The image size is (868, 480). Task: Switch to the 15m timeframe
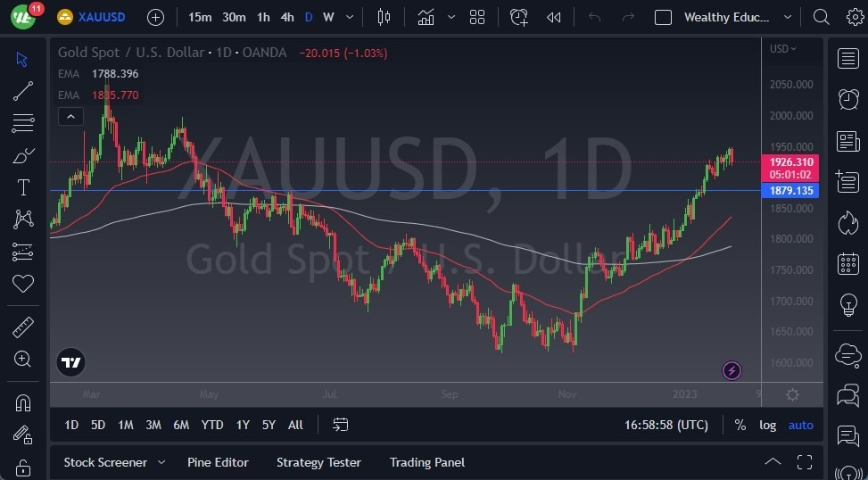pyautogui.click(x=200, y=17)
